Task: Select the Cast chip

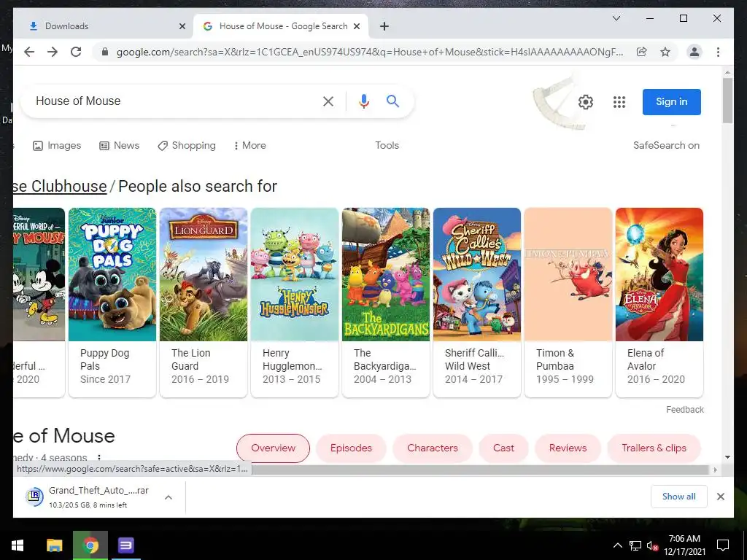Action: [503, 448]
